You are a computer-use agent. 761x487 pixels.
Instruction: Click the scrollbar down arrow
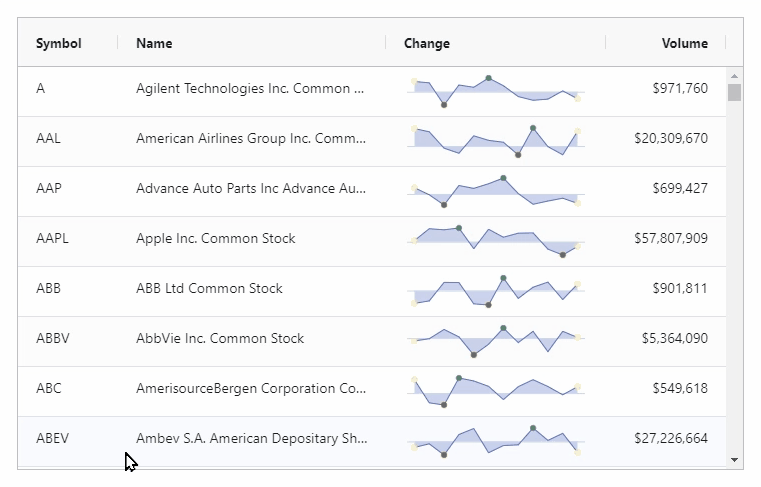(x=735, y=460)
